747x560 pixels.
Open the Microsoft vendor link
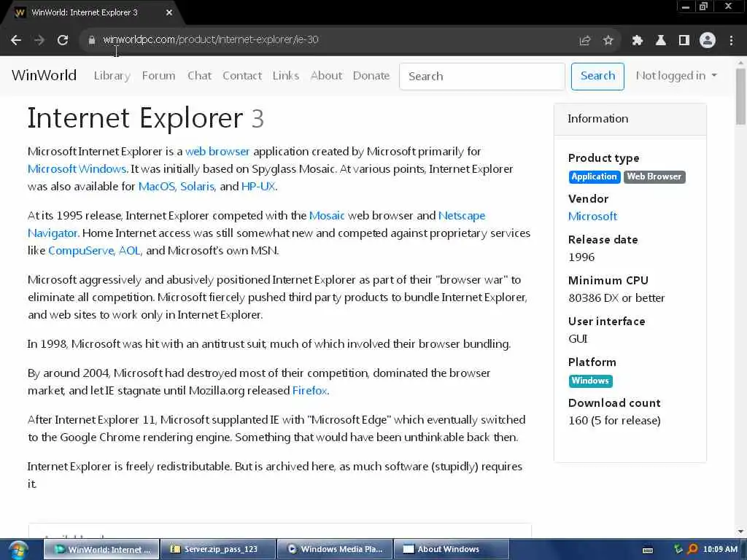tap(592, 217)
